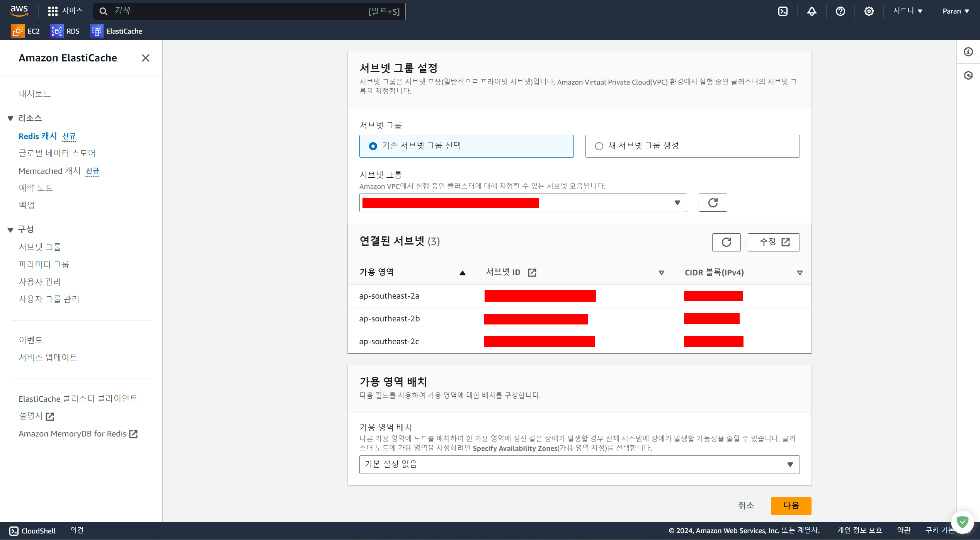Launch CloudShell from the top bar icon
Image resolution: width=980 pixels, height=540 pixels.
pyautogui.click(x=783, y=11)
